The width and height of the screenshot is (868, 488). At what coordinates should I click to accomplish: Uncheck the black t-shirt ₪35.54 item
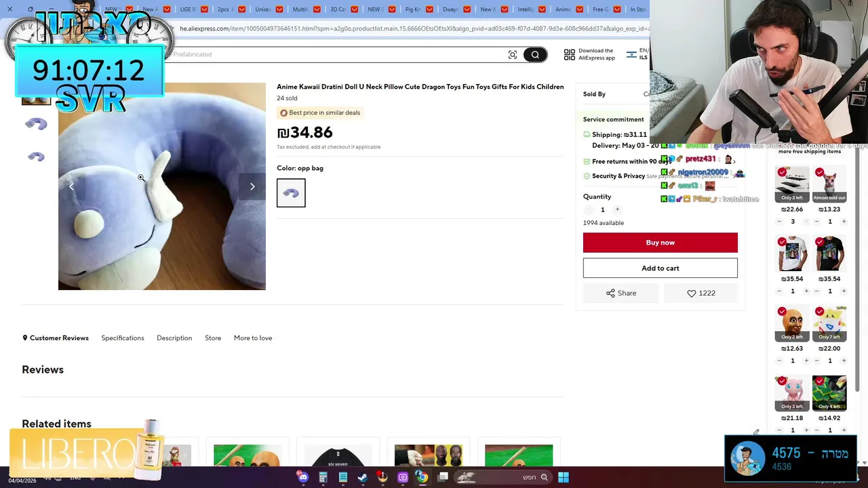[820, 242]
